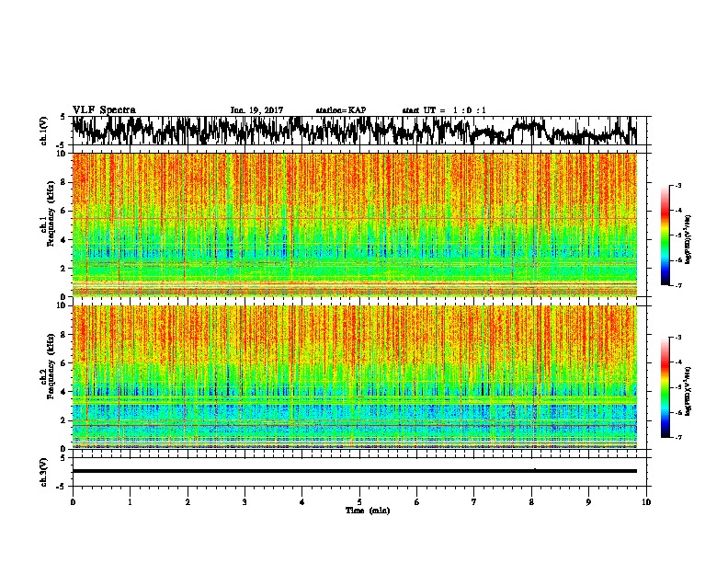This screenshot has width=728, height=563.
Task: Click inside the ch.2 frequency spectrogram
Action: (x=354, y=377)
